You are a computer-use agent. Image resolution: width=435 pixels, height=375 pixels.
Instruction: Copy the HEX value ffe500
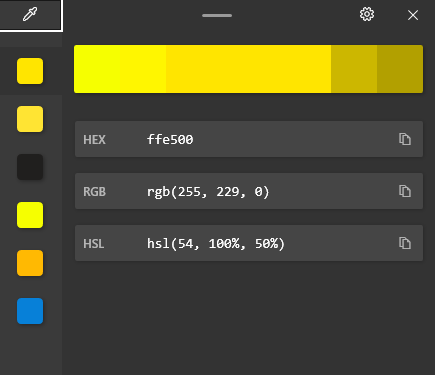pos(405,139)
